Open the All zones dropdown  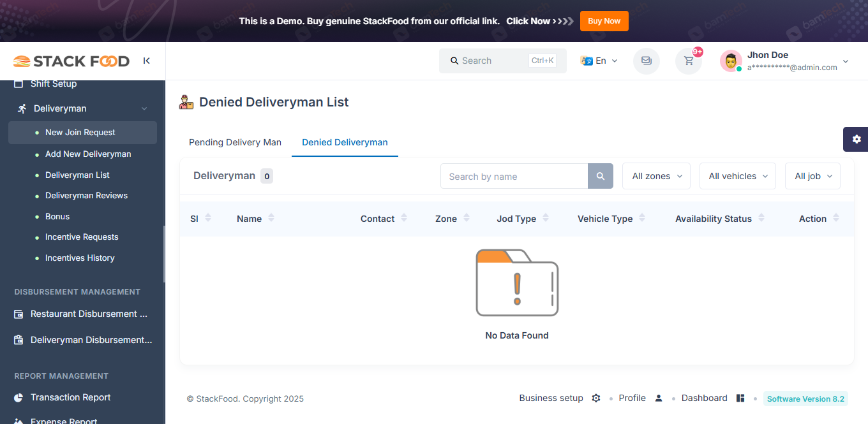[x=656, y=176]
